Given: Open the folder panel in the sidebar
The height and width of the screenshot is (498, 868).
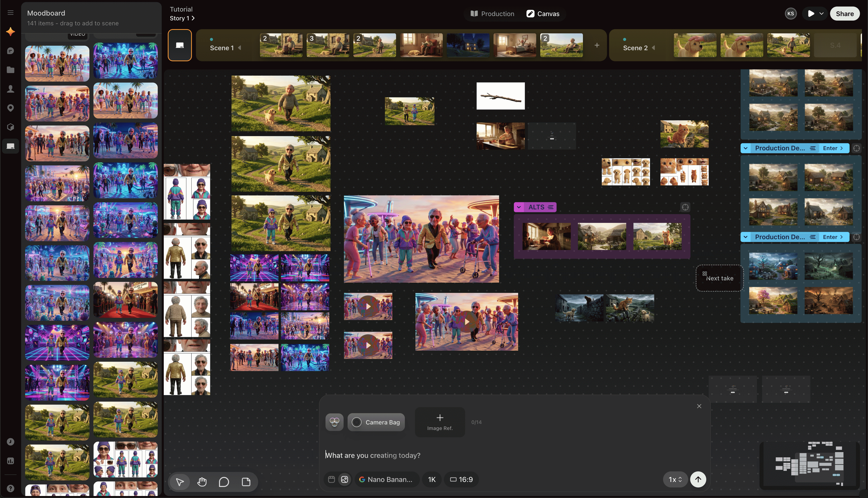Looking at the screenshot, I should tap(11, 70).
